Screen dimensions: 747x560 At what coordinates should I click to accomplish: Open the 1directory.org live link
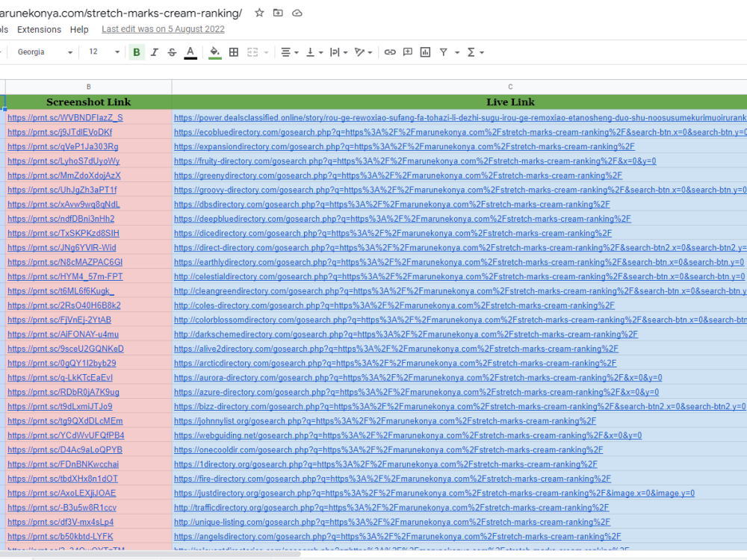(386, 464)
